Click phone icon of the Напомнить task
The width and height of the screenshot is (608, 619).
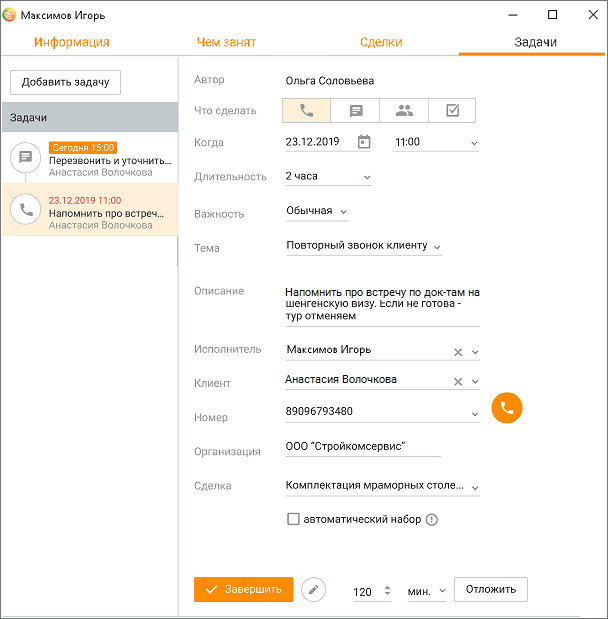tap(26, 209)
